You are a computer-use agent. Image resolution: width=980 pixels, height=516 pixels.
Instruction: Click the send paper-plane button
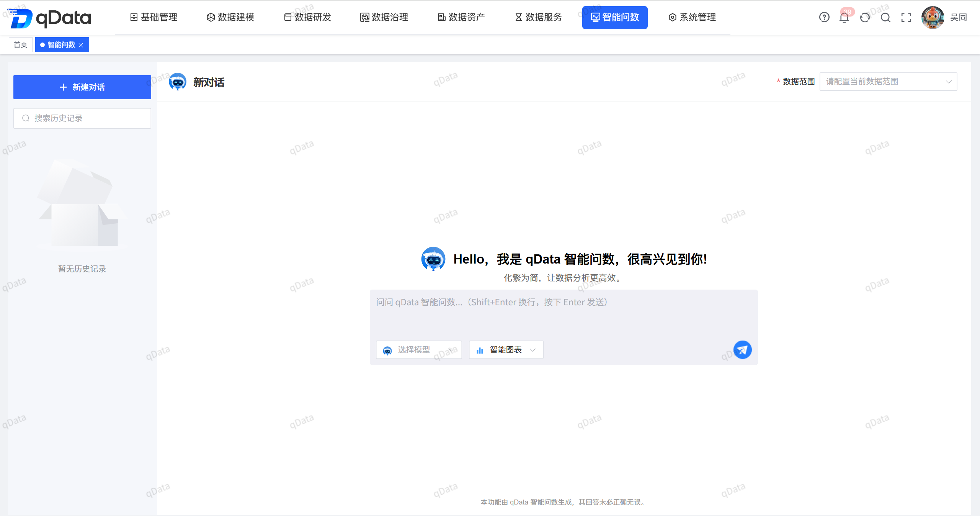[743, 350]
